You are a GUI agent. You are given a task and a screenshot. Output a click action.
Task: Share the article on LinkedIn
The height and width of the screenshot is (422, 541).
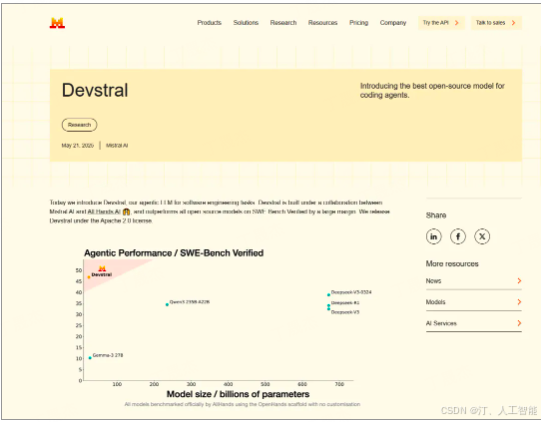[434, 236]
